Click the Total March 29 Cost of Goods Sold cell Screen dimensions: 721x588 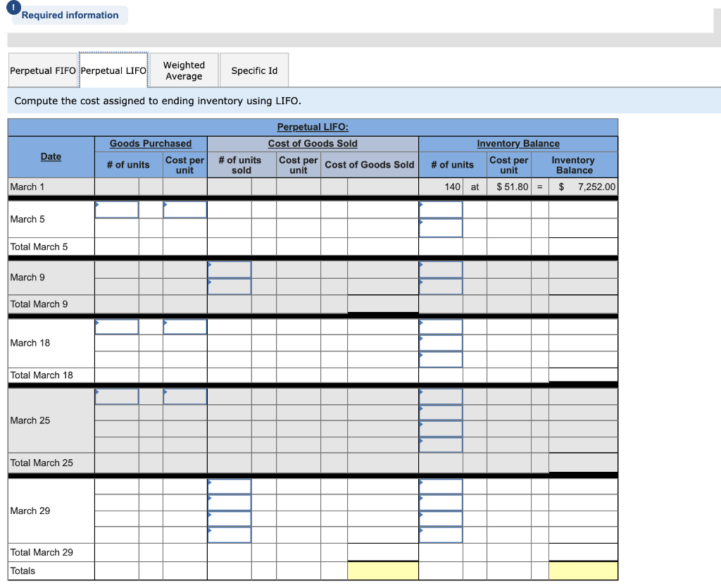(x=382, y=552)
